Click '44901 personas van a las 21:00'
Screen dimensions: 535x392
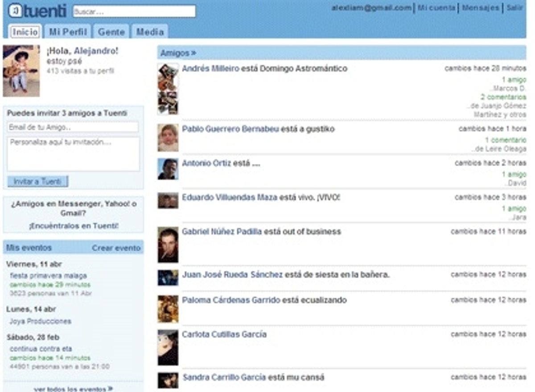(x=59, y=367)
